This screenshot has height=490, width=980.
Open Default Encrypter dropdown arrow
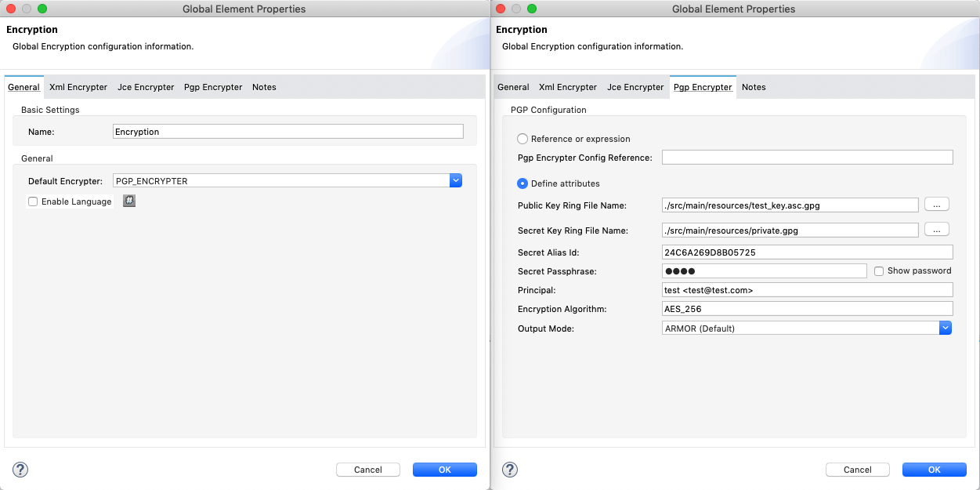[455, 180]
